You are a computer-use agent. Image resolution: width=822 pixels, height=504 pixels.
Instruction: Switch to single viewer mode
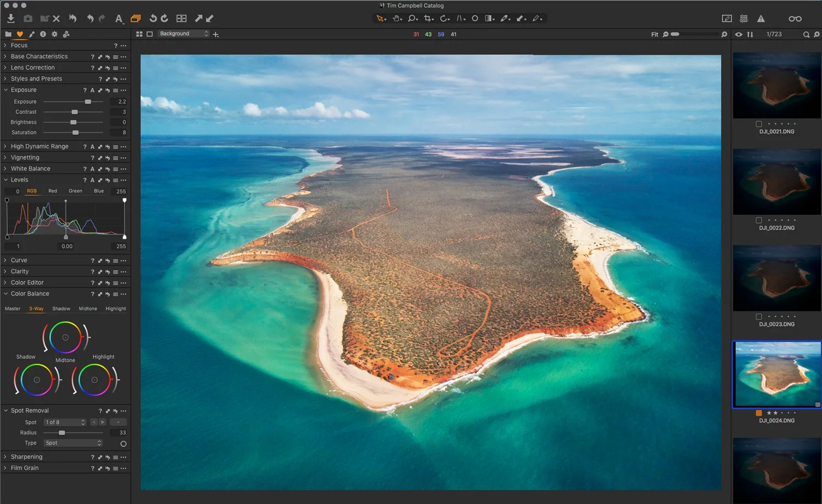click(x=150, y=34)
